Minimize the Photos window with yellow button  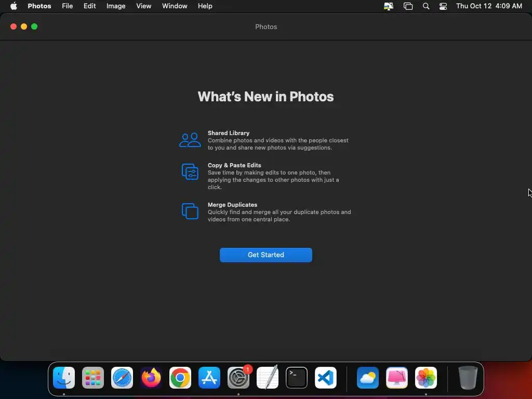(x=24, y=26)
